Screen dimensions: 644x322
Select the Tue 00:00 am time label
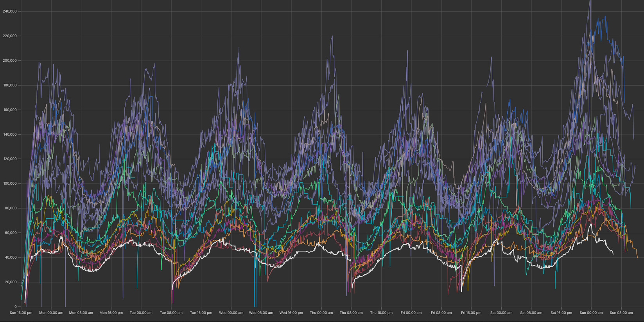click(x=141, y=313)
